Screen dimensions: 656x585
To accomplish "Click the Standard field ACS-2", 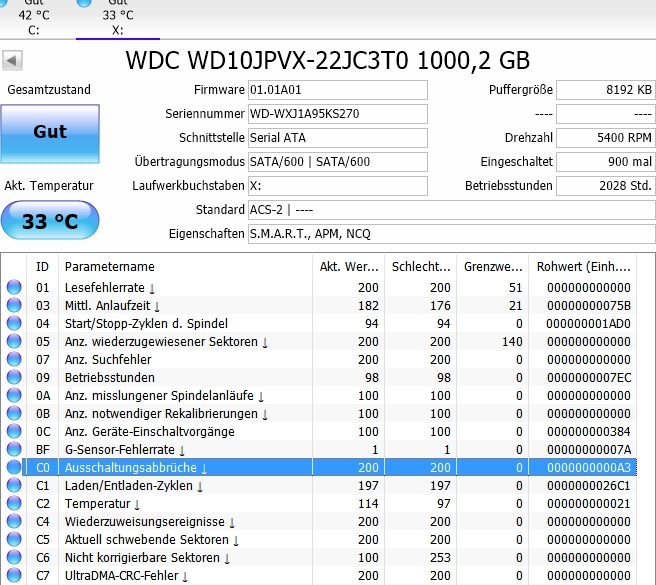I will (x=452, y=210).
